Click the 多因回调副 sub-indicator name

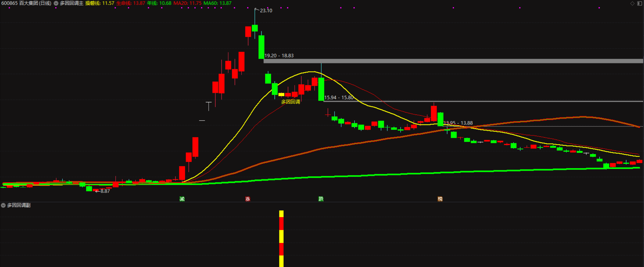coord(19,205)
